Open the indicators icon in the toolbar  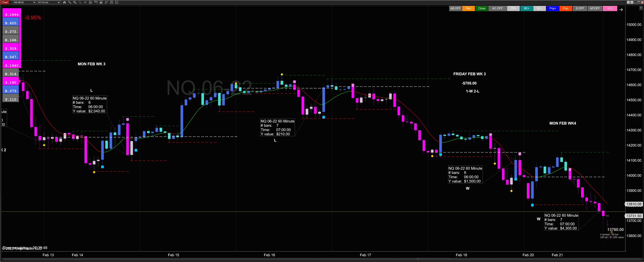pos(101,2)
